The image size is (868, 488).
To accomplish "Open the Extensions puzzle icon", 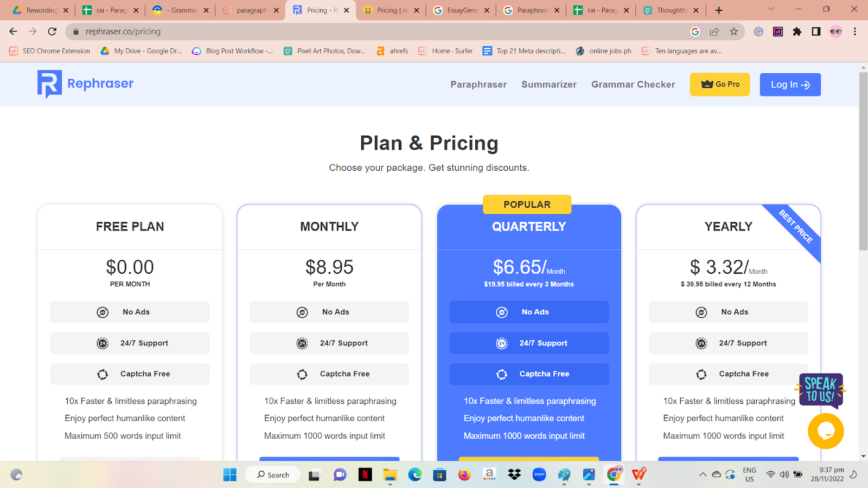I will [797, 31].
